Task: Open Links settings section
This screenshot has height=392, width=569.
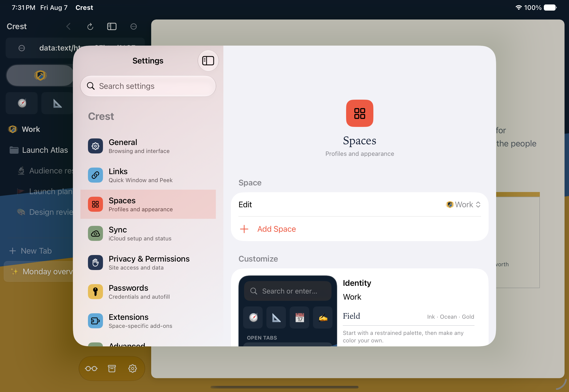Action: point(148,175)
